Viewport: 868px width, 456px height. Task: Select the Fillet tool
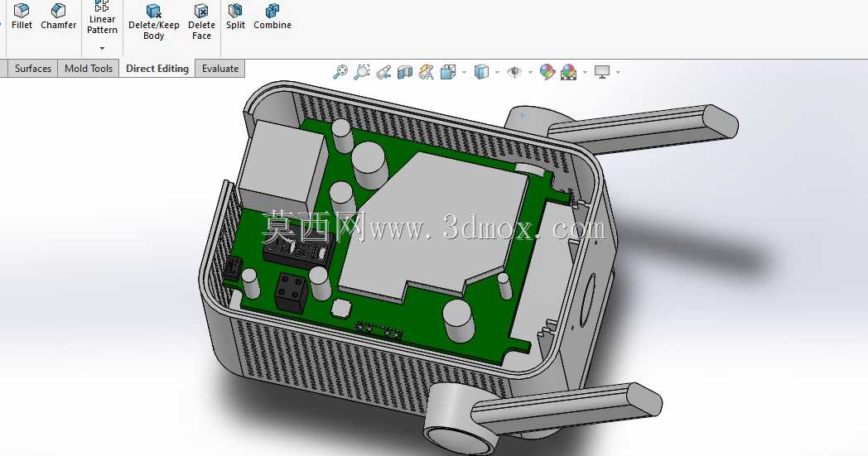[22, 17]
